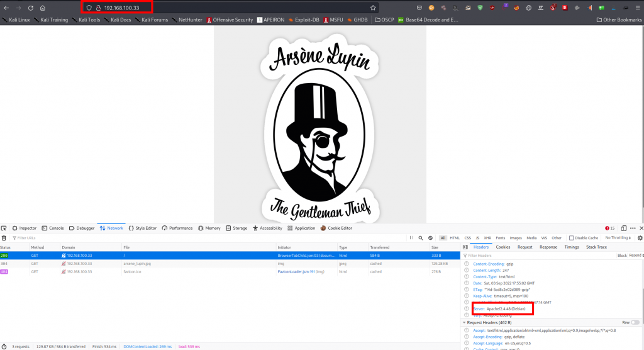This screenshot has height=350, width=644.
Task: Open the Resend dropdown
Action: [636, 256]
